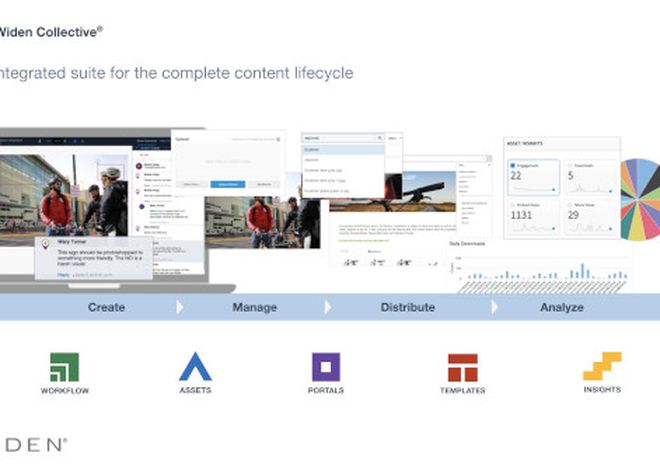Open the cyclists photo in laptop screen
The image size is (660, 470).
point(64,200)
